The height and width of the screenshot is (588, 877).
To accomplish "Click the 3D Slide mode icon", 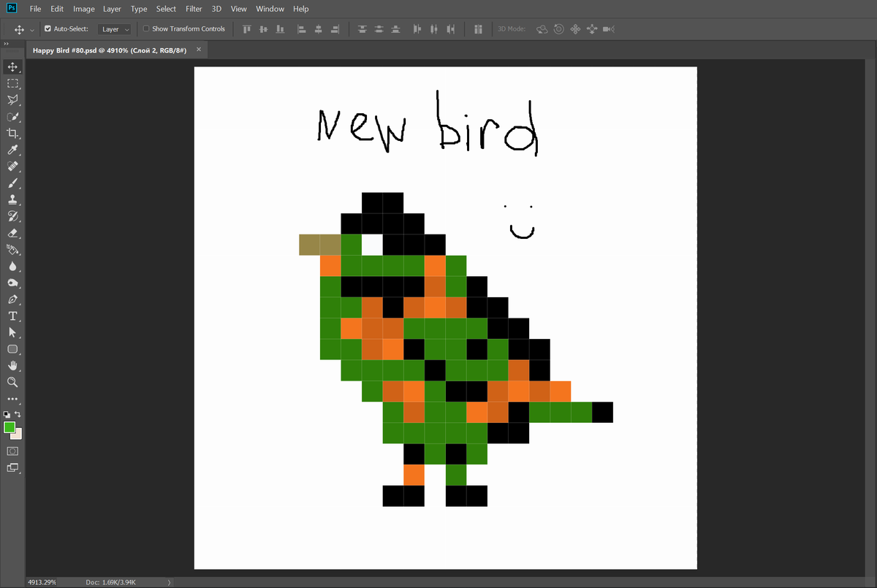I will coord(592,29).
